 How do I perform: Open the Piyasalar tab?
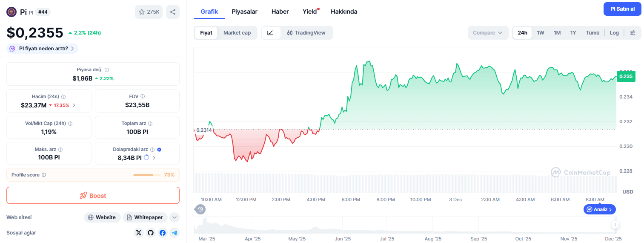click(244, 12)
